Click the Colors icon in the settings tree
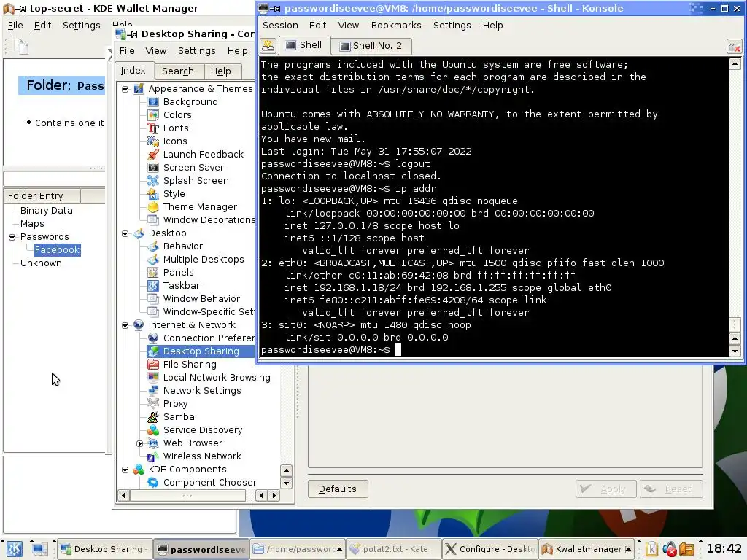Viewport: 747px width, 560px height. [x=153, y=114]
